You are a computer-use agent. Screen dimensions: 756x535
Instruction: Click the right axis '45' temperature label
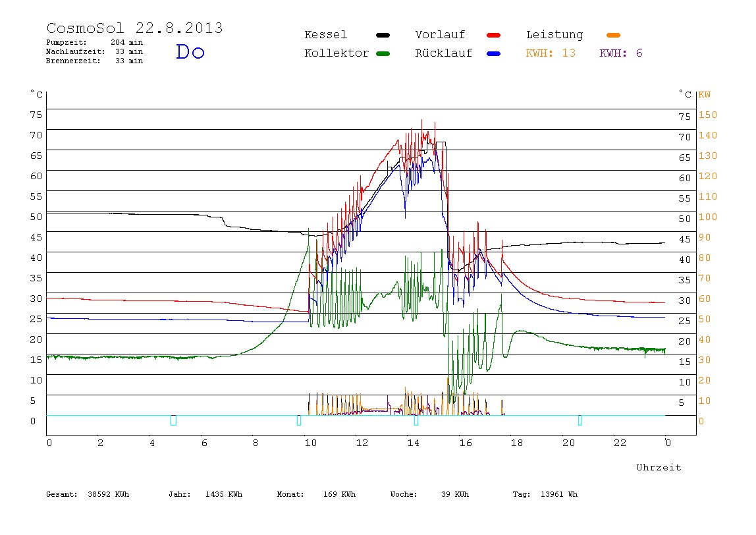pyautogui.click(x=685, y=239)
